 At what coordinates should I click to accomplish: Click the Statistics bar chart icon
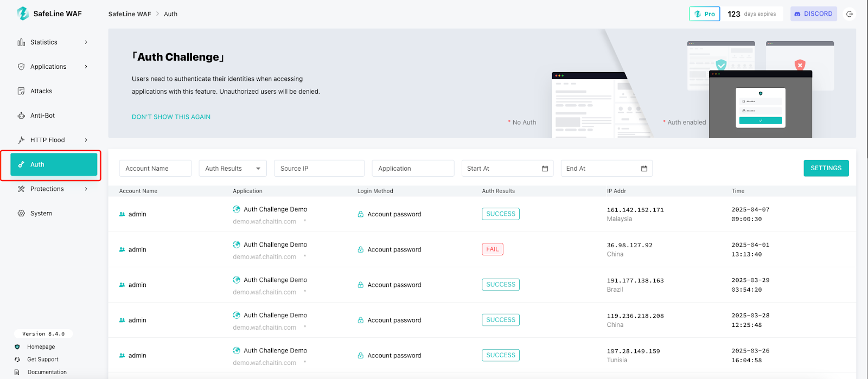(x=21, y=42)
